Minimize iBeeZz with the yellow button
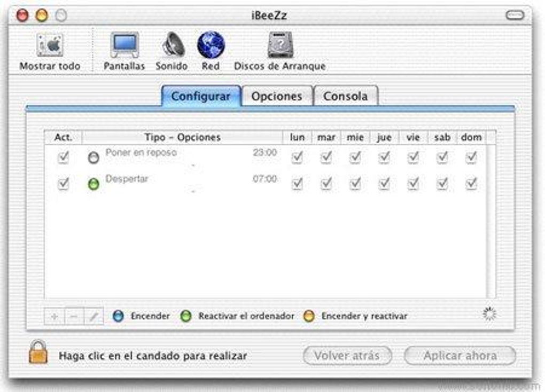 (42, 15)
